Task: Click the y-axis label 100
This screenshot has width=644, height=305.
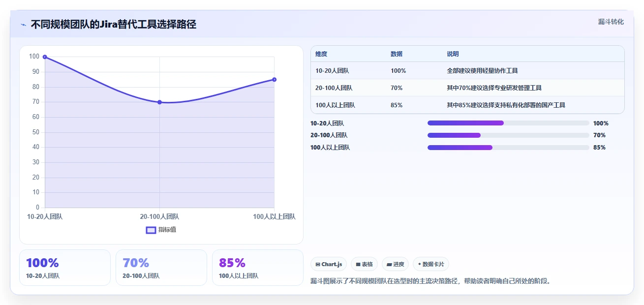Action: [x=34, y=57]
